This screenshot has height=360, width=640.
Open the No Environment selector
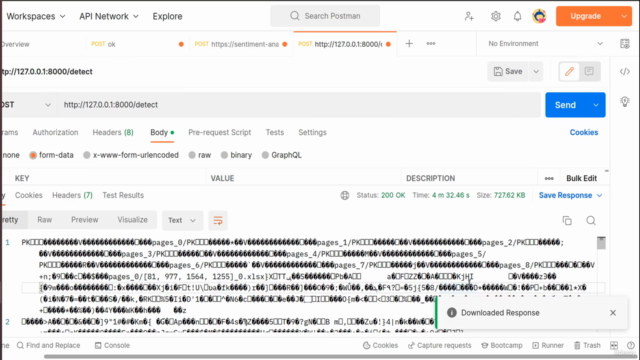tap(545, 44)
